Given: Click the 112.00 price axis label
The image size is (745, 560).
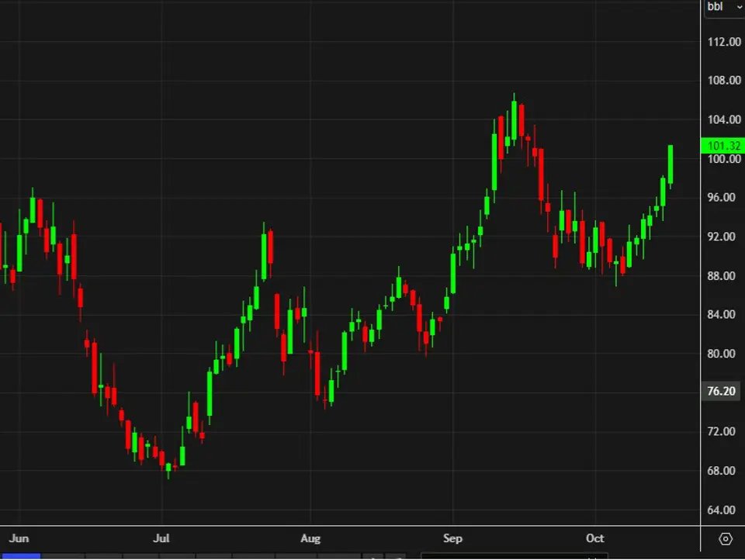Looking at the screenshot, I should [x=723, y=42].
